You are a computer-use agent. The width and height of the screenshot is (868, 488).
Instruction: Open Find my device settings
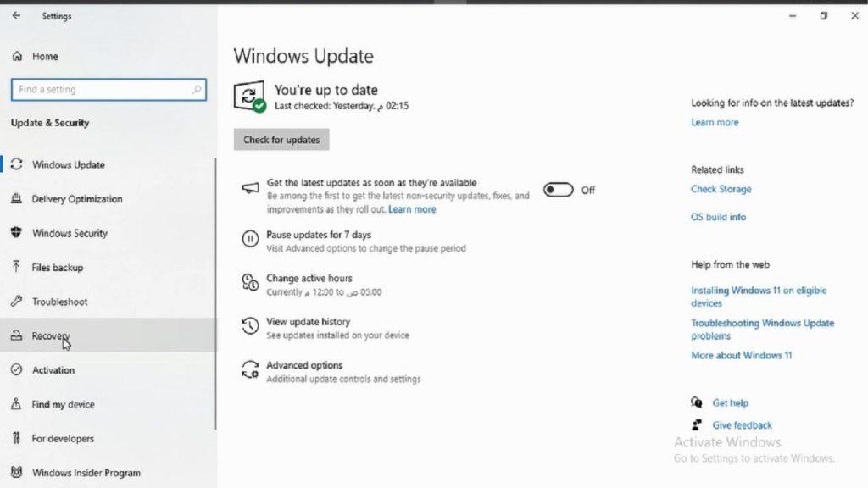(63, 405)
